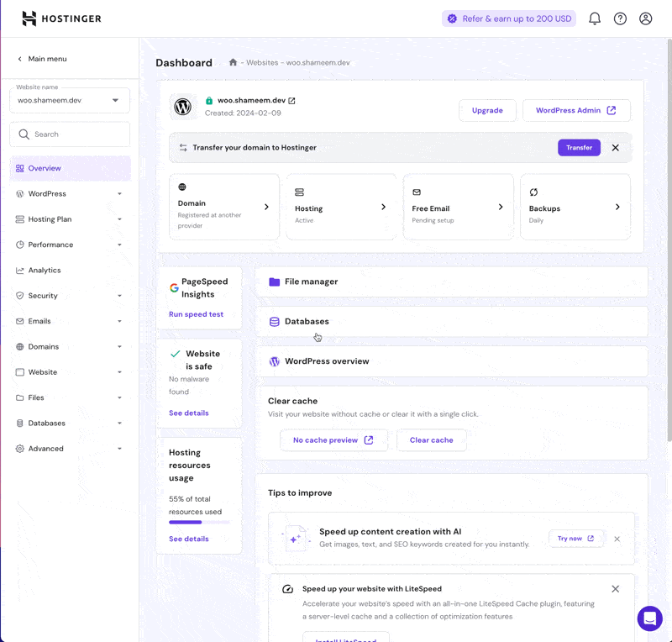Expand the Website sidebar section

point(119,372)
